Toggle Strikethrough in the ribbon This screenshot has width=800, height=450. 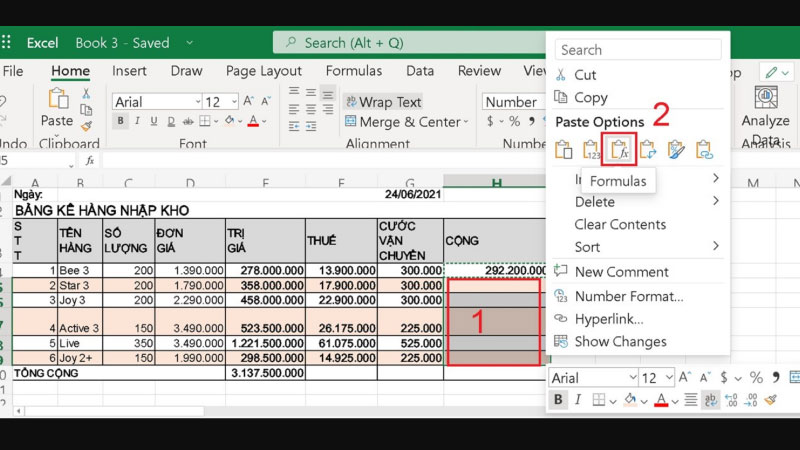(188, 121)
